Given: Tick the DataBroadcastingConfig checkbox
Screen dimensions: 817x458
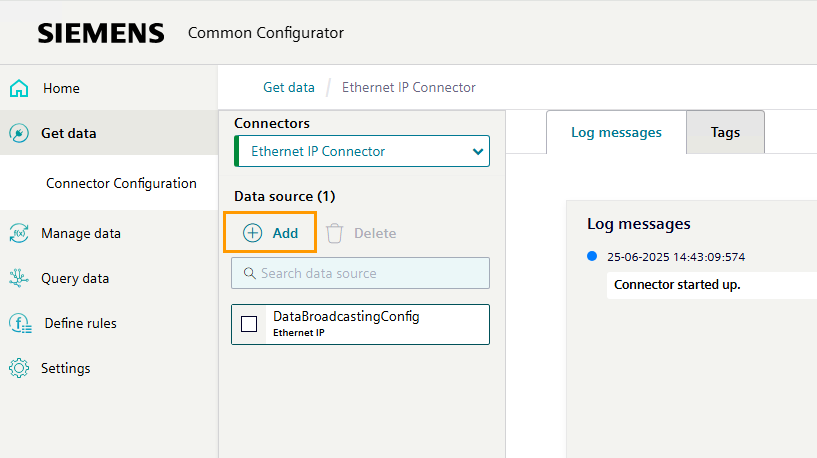Looking at the screenshot, I should click(249, 324).
